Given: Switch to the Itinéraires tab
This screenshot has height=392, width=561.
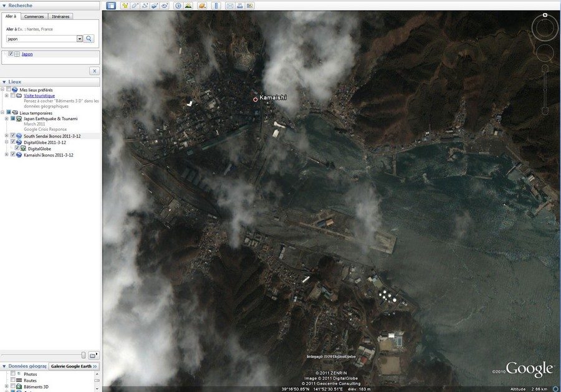Looking at the screenshot, I should pyautogui.click(x=60, y=16).
